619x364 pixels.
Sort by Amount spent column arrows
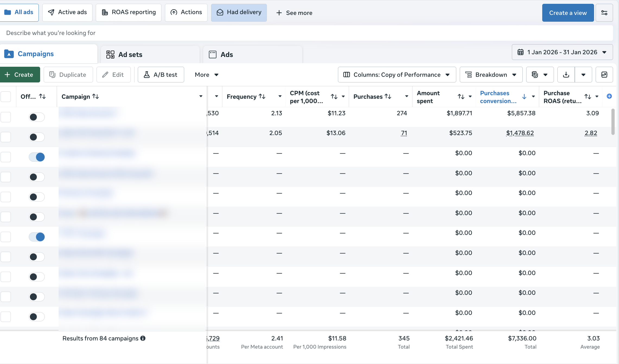point(461,97)
